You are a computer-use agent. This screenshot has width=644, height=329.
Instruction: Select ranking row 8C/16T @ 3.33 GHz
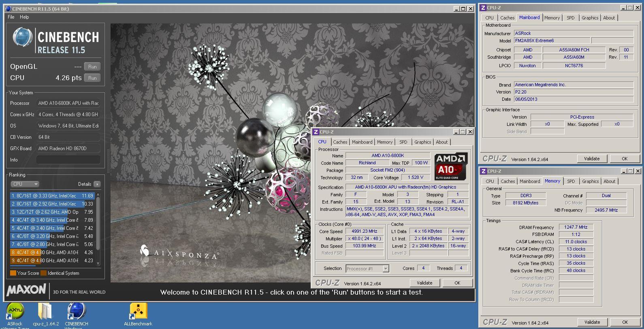coord(52,196)
